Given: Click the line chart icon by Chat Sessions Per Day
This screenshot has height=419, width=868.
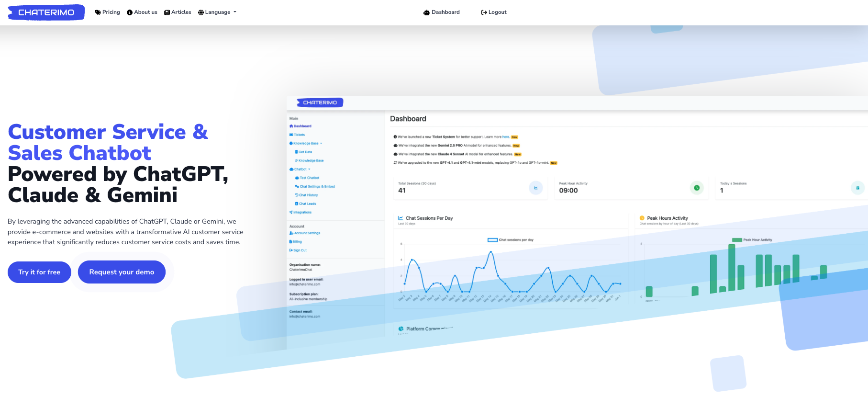Looking at the screenshot, I should pos(401,218).
